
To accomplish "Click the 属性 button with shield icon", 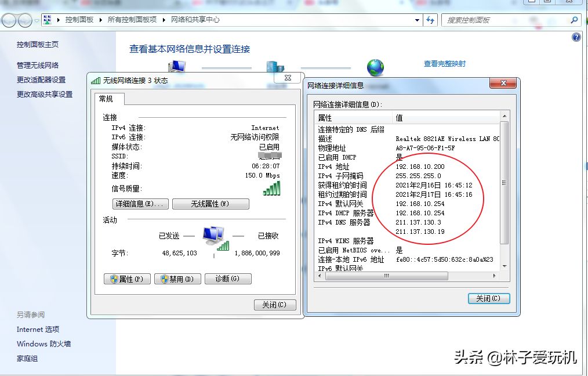I will 128,279.
